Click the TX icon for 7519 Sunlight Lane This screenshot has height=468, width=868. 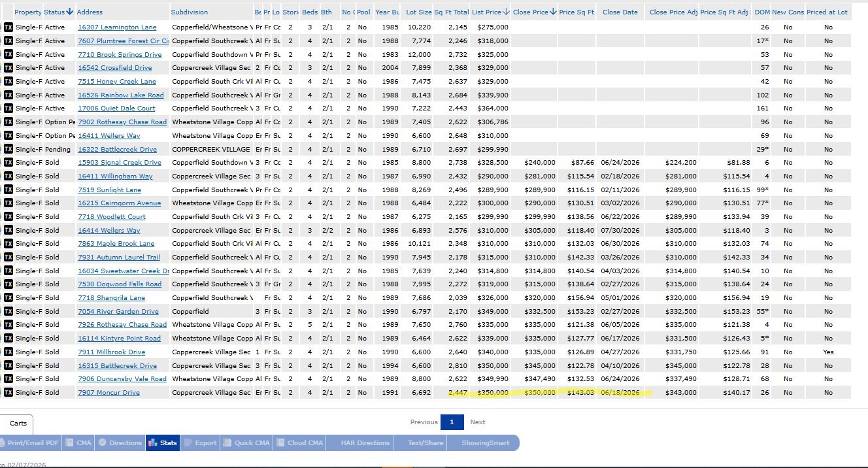[8, 190]
